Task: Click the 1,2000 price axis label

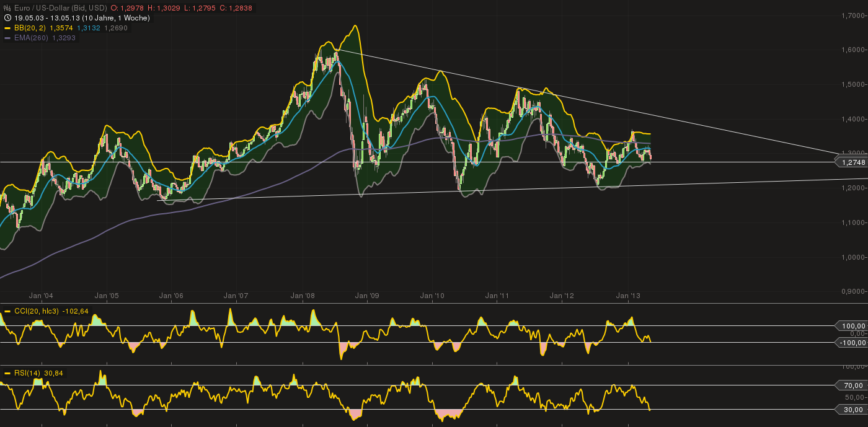Action: tap(854, 188)
